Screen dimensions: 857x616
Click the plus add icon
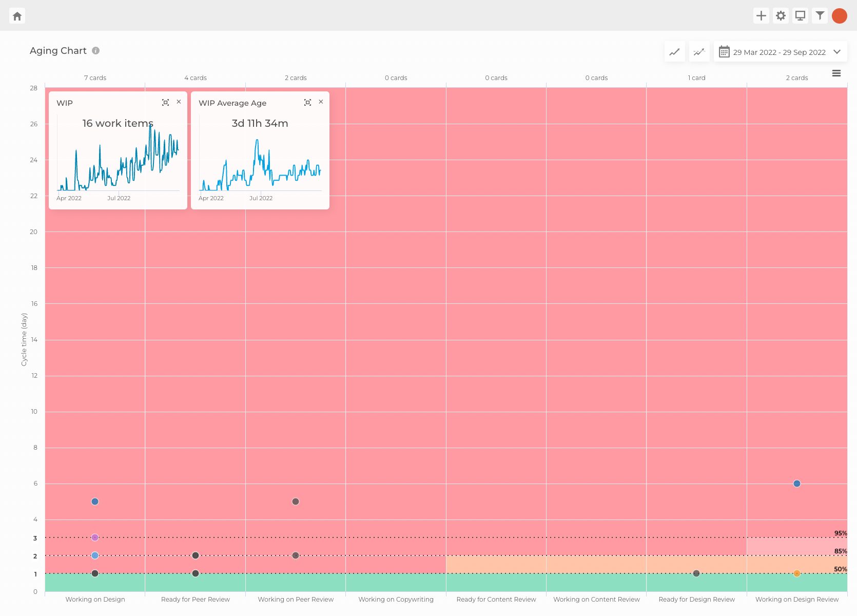[761, 16]
